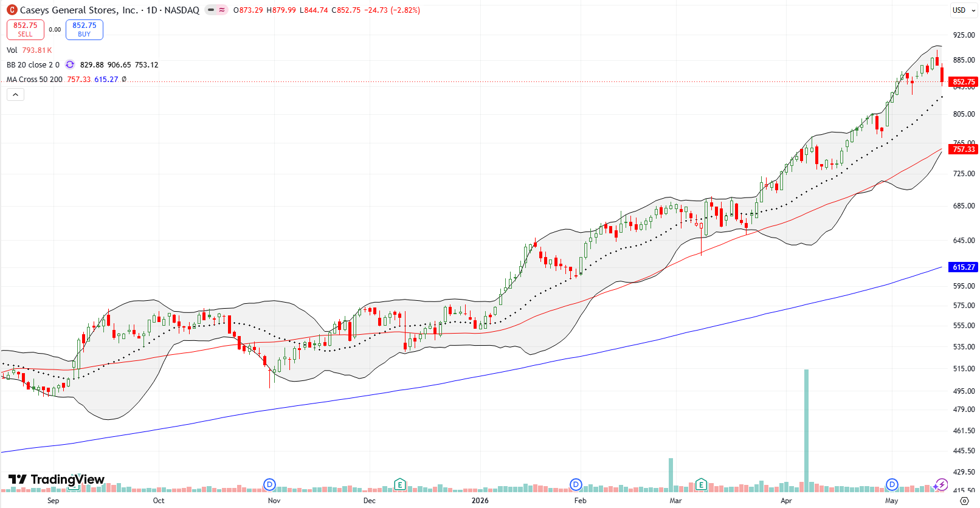This screenshot has height=508, width=980.
Task: Click the earnings E marker after Mar
Action: 701,484
